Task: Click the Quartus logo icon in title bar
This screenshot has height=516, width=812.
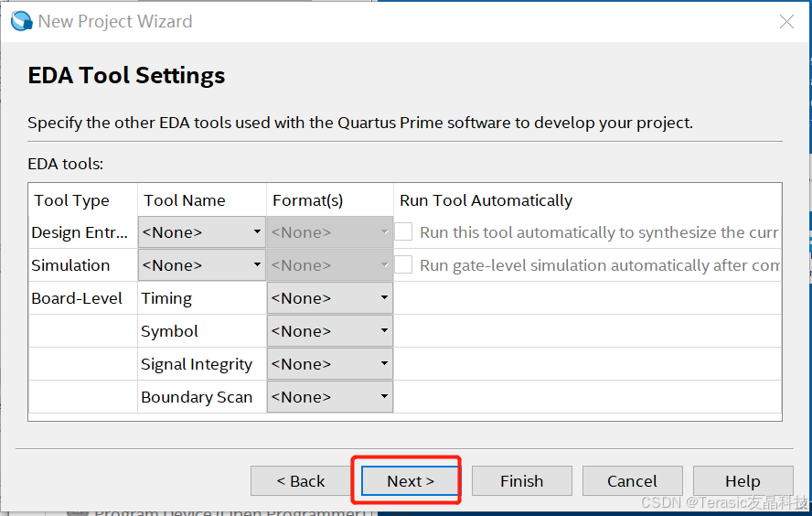Action: point(21,21)
